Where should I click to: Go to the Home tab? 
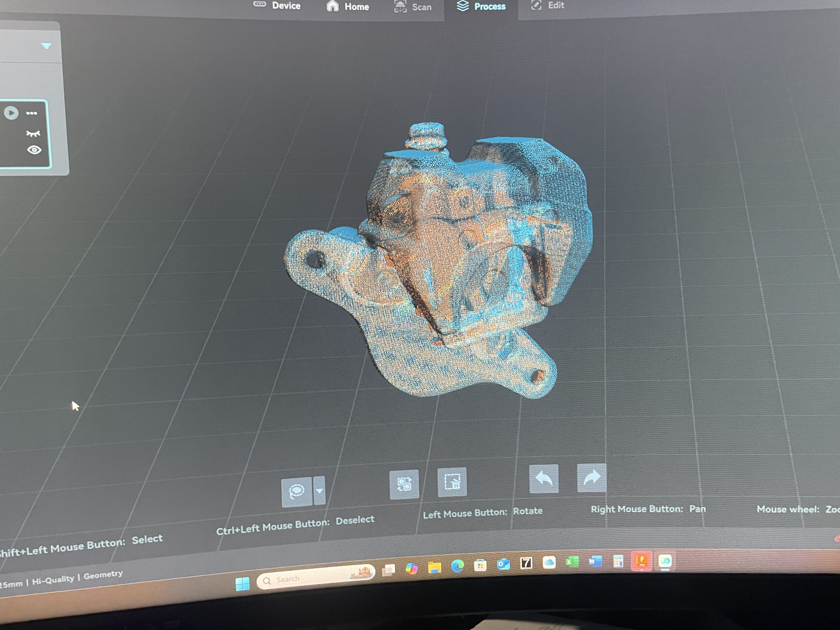tap(348, 6)
